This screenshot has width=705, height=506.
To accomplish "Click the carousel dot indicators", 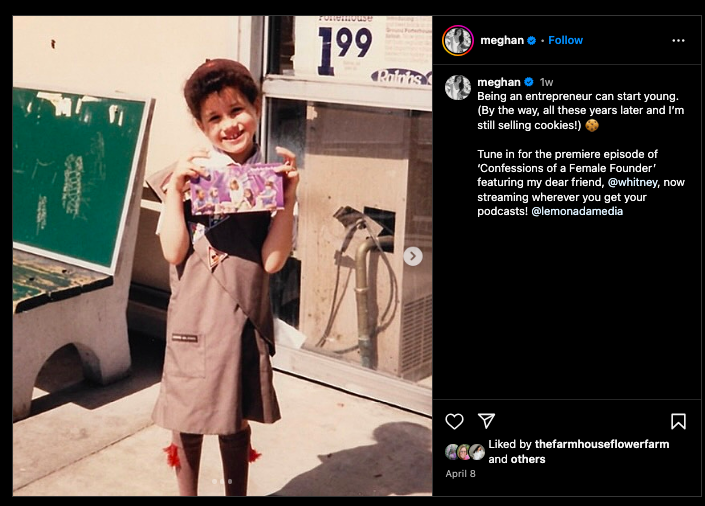I will (x=222, y=481).
